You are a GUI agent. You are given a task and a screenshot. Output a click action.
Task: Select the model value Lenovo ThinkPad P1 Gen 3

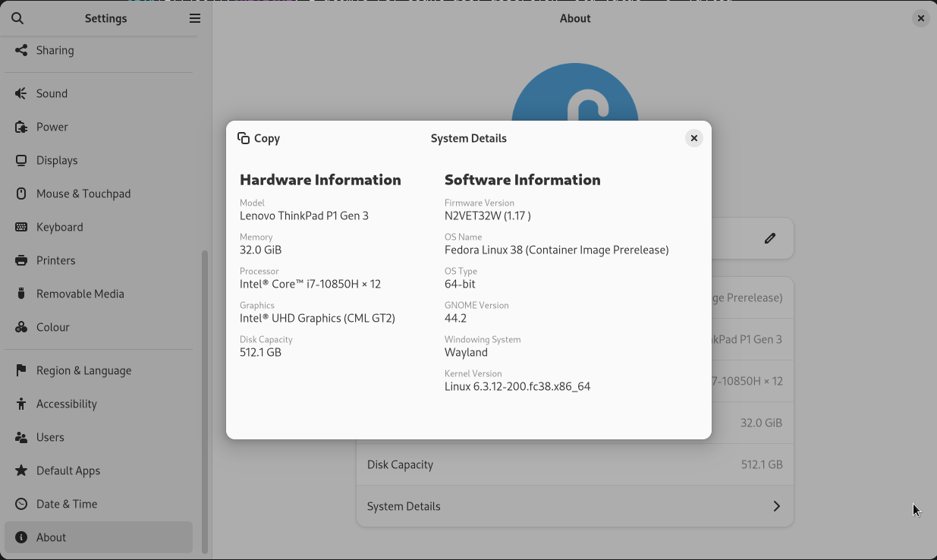pyautogui.click(x=304, y=216)
